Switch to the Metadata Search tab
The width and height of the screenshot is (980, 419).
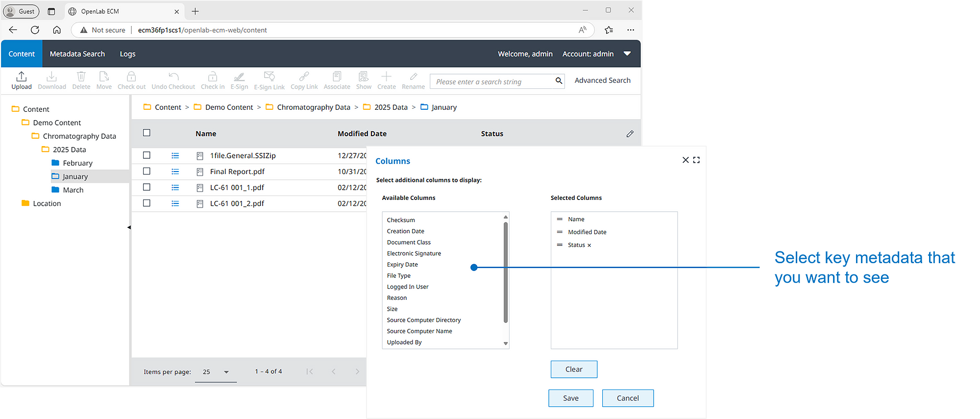coord(77,54)
